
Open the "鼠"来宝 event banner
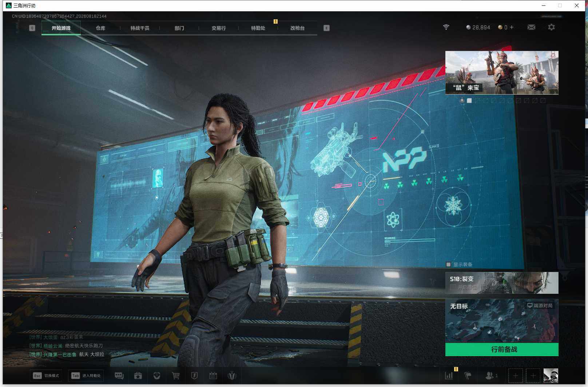pyautogui.click(x=502, y=73)
